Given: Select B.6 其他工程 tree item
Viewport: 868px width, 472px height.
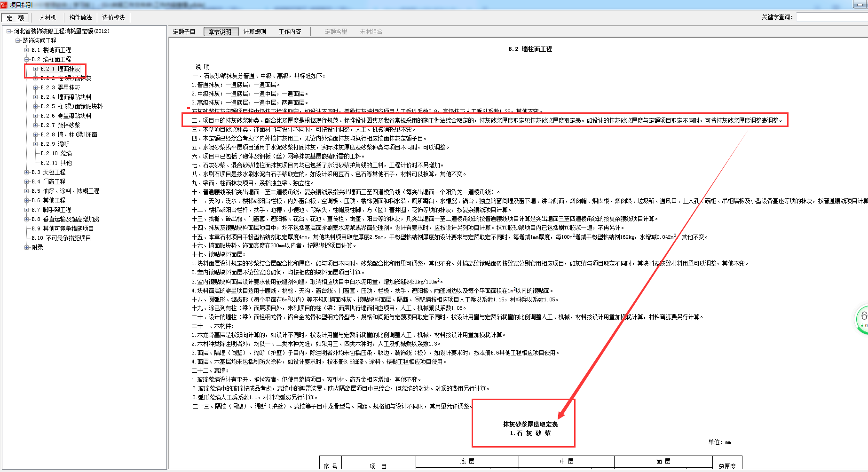Looking at the screenshot, I should coord(48,200).
